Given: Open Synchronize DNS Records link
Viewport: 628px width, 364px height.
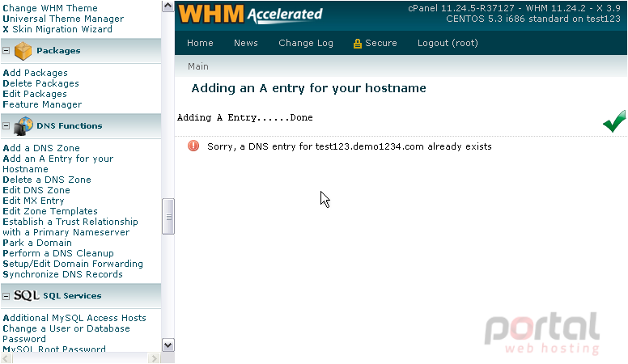Looking at the screenshot, I should pyautogui.click(x=62, y=274).
